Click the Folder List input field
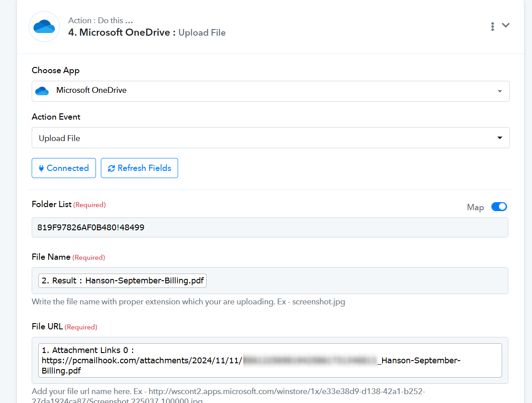The image size is (532, 403). (270, 227)
